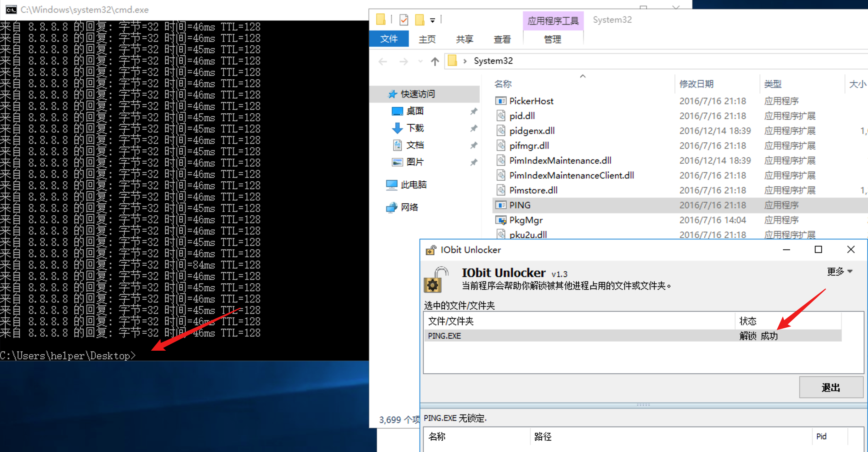Select the Downloads folder in quick access
This screenshot has height=452, width=868.
pyautogui.click(x=415, y=128)
